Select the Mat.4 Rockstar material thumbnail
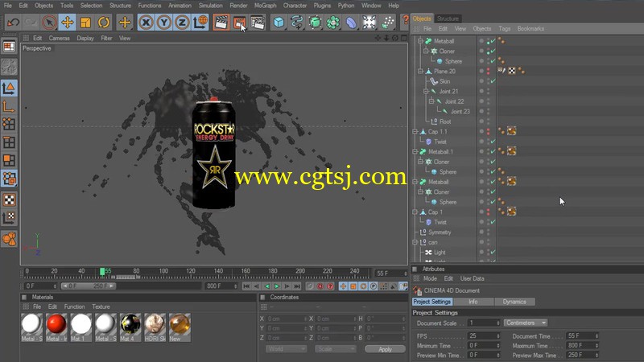The height and width of the screenshot is (362, 644). (130, 327)
